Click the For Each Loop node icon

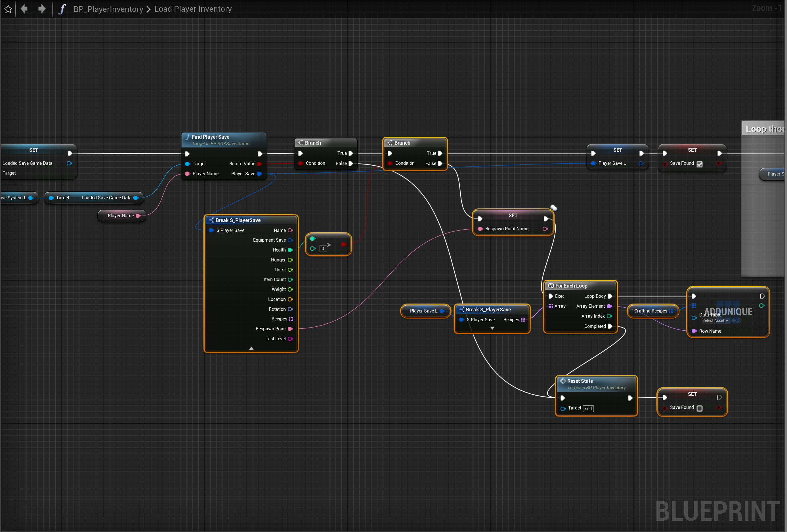click(551, 286)
